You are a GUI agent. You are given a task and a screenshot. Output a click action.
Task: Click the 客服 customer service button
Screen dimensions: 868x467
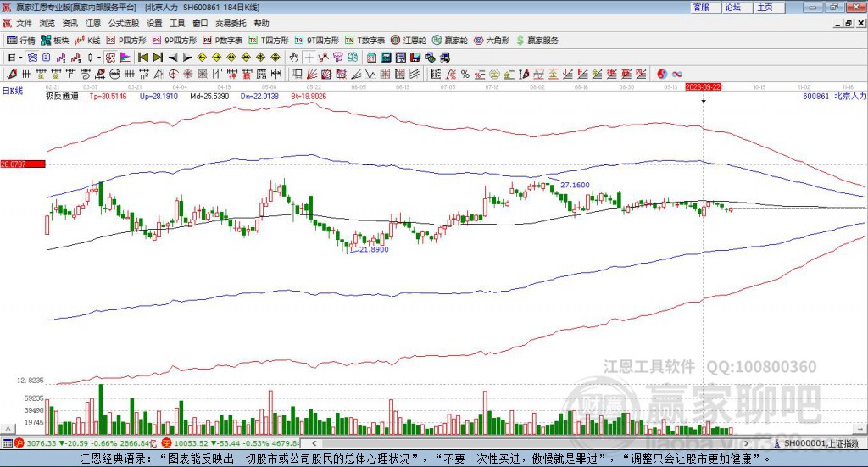click(x=701, y=7)
